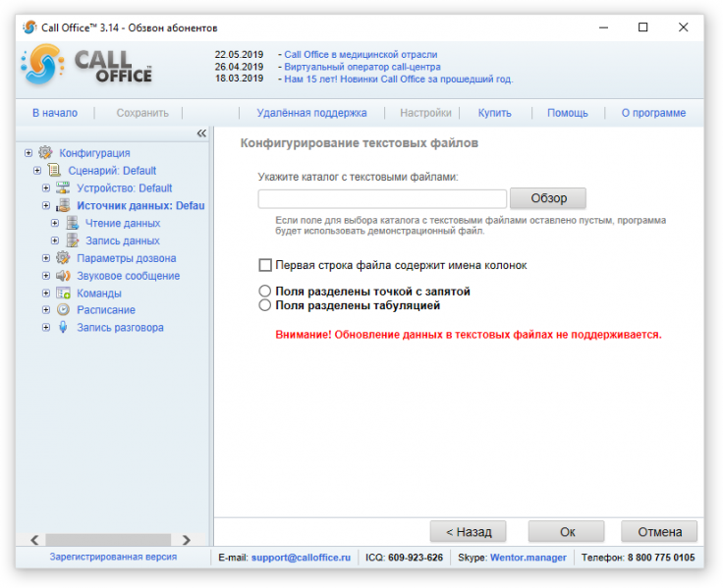The height and width of the screenshot is (588, 723).
Task: Expand the Параметры дозвона node
Action: click(x=46, y=258)
